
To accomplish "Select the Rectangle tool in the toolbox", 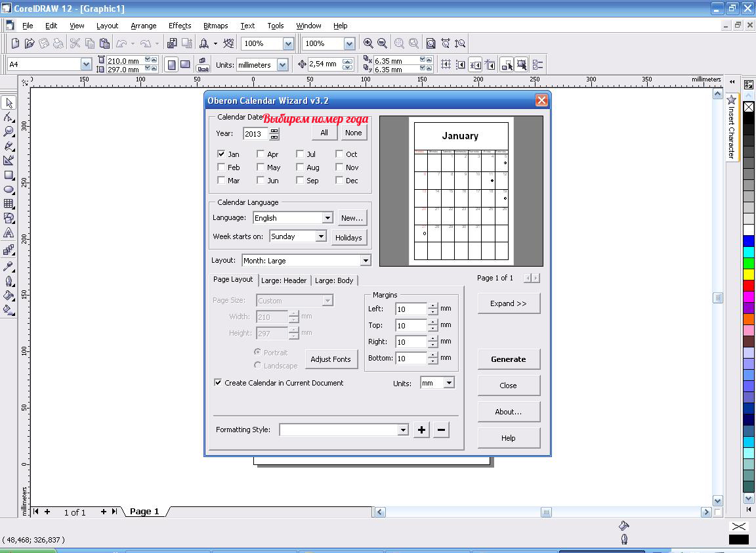I will pyautogui.click(x=9, y=175).
